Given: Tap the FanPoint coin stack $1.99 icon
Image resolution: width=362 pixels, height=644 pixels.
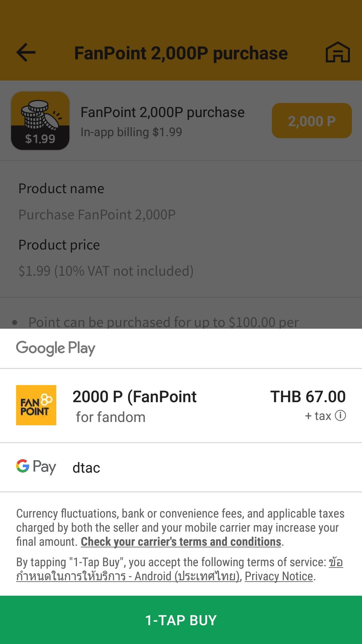Looking at the screenshot, I should point(40,121).
